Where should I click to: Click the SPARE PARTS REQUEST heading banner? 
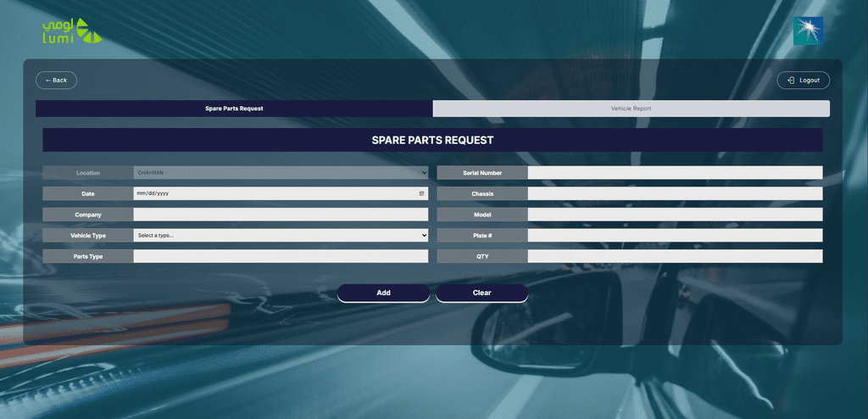pyautogui.click(x=433, y=140)
